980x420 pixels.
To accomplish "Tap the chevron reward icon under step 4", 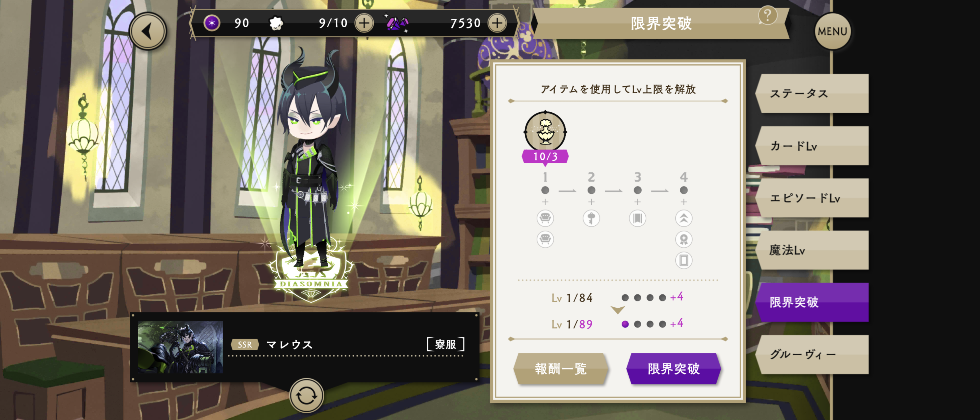I will 684,219.
